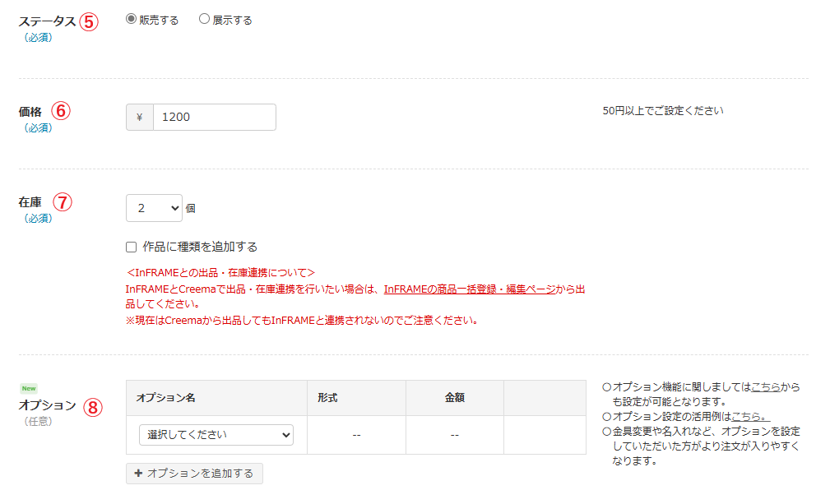Open the 在庫 quantity dropdown
Screen dimensions: 816x504
coord(154,208)
